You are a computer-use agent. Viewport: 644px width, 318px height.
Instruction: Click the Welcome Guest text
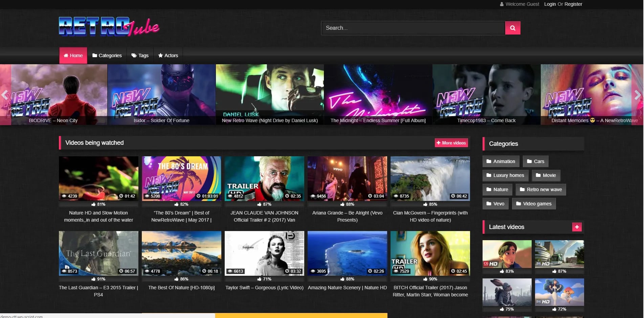pos(522,4)
